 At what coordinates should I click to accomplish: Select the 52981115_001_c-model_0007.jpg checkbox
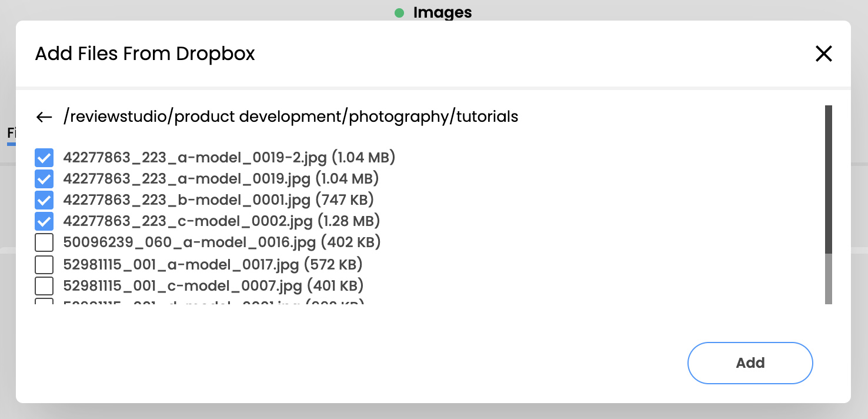click(44, 286)
